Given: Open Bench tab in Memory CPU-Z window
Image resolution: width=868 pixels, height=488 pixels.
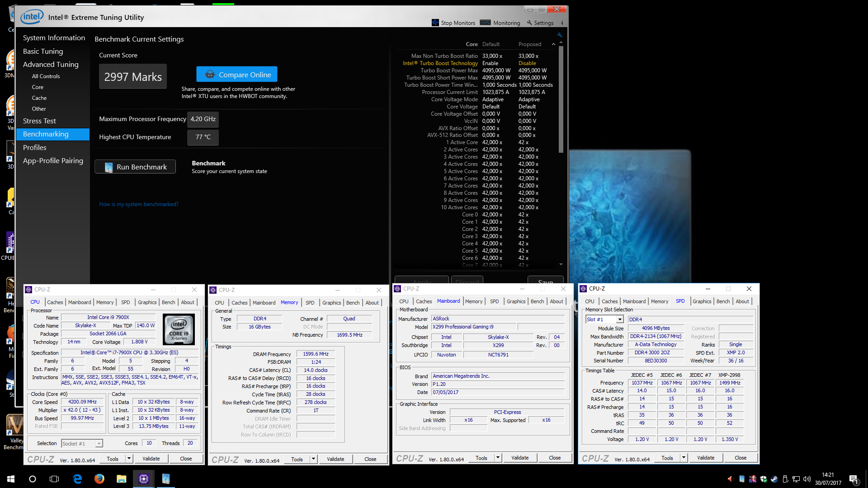Looking at the screenshot, I should click(x=353, y=303).
